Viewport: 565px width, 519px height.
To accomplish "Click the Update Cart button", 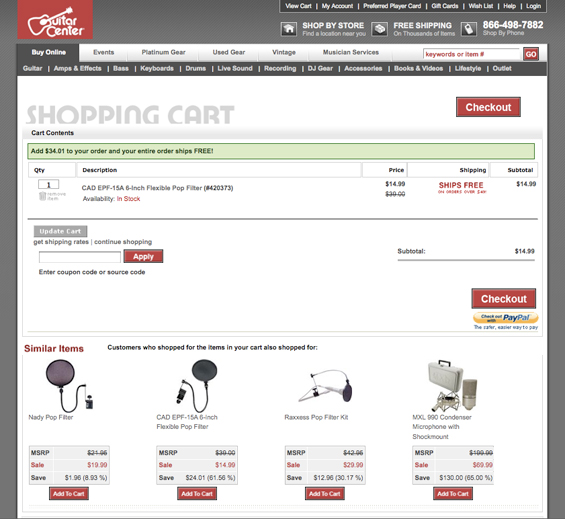I will (x=61, y=231).
